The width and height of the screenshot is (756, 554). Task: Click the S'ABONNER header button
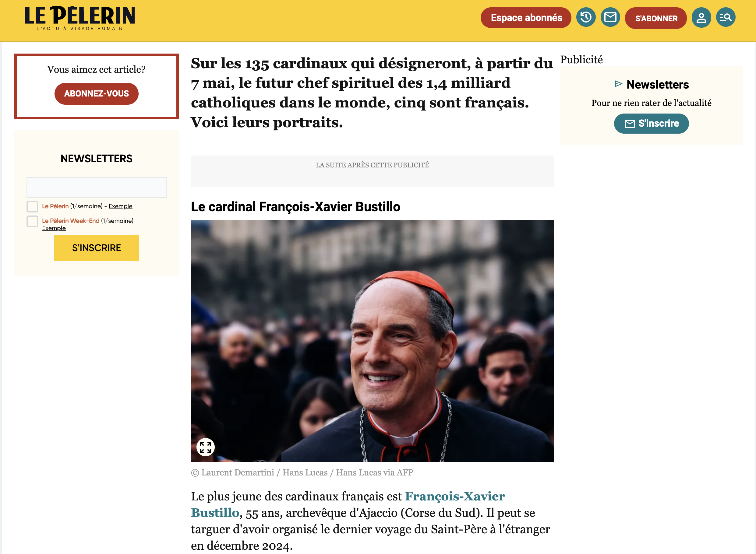656,18
